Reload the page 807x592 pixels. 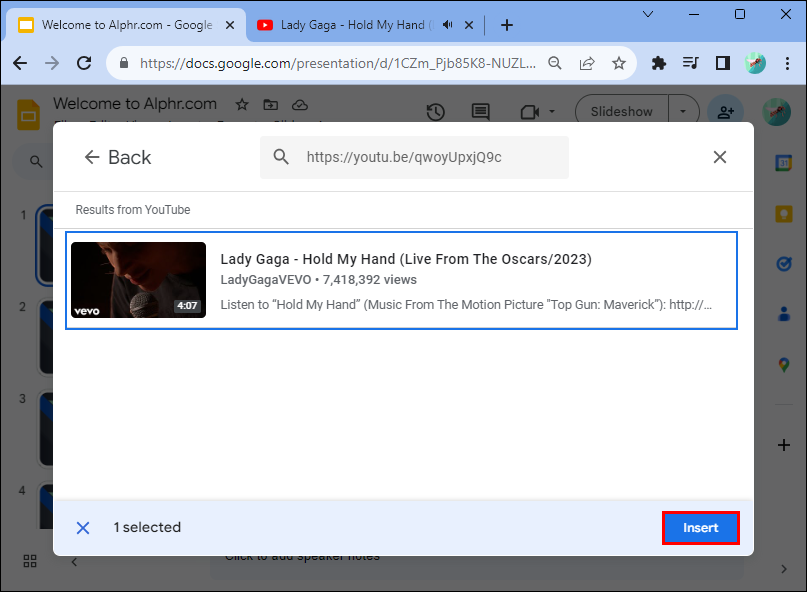[84, 63]
